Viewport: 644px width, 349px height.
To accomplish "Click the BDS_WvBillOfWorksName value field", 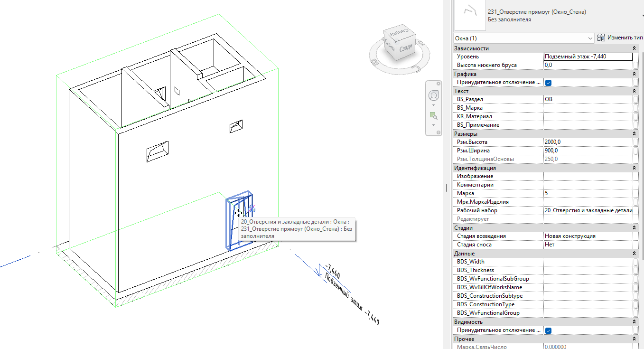I will pos(588,287).
